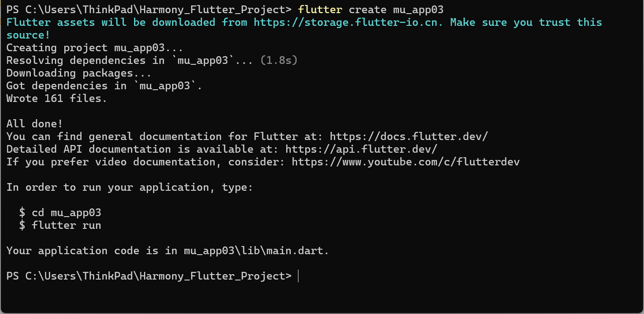Click the 'Wrote 161 files.' output line
The width and height of the screenshot is (644, 314).
57,98
